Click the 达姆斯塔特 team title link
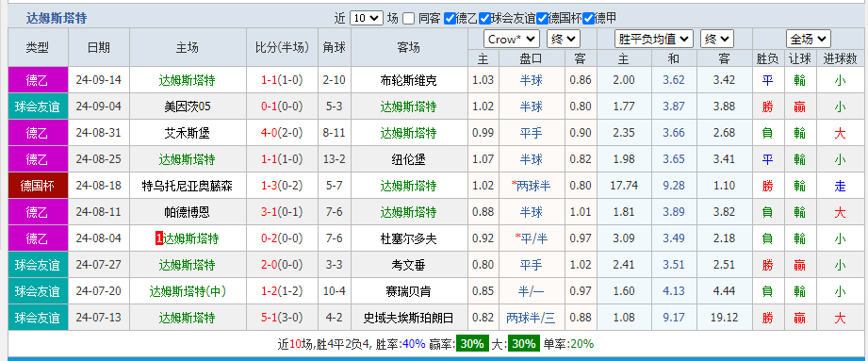868x361 pixels. click(x=57, y=18)
